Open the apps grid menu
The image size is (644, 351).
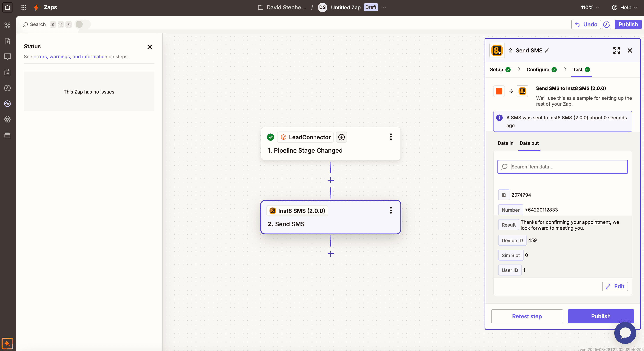click(24, 7)
